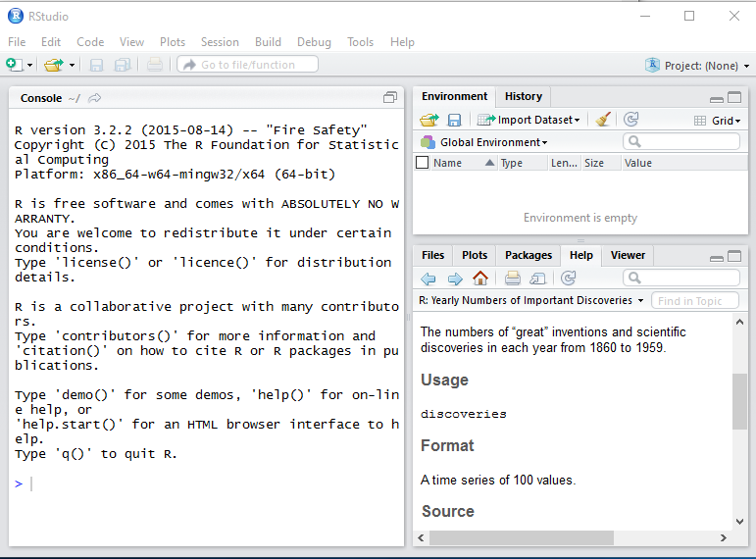756x559 pixels.
Task: Open the Code menu
Action: [90, 42]
